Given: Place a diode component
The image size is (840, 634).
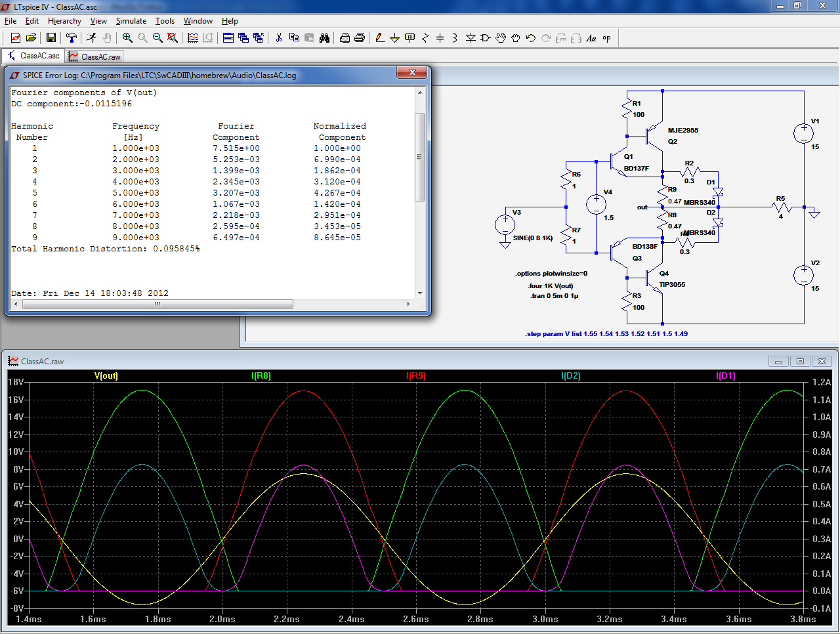Looking at the screenshot, I should click(x=471, y=38).
